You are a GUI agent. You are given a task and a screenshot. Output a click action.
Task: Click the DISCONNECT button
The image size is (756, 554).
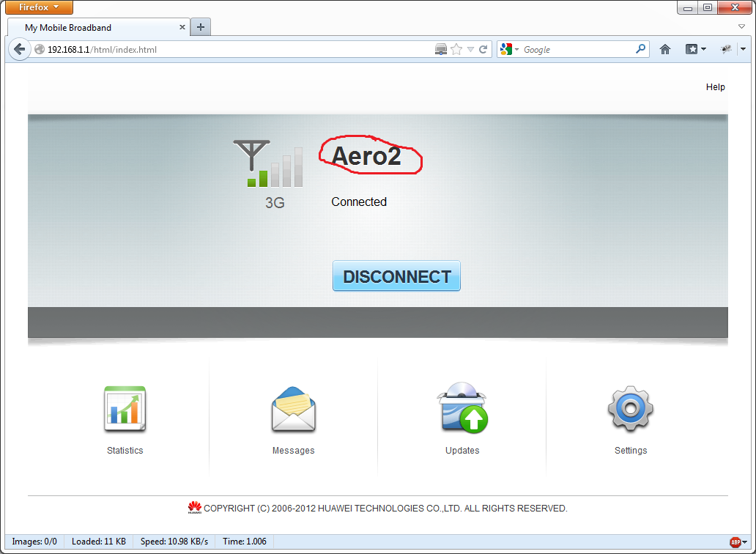tap(396, 276)
